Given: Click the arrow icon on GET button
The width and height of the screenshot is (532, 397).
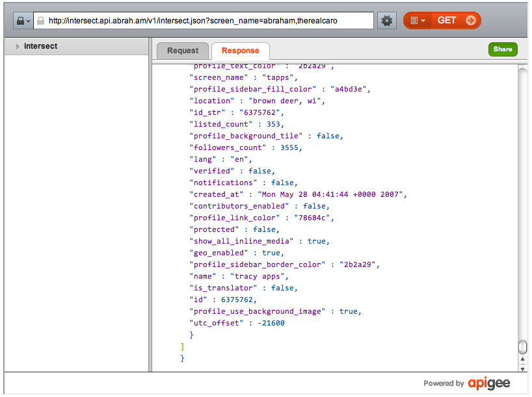Looking at the screenshot, I should click(x=471, y=21).
